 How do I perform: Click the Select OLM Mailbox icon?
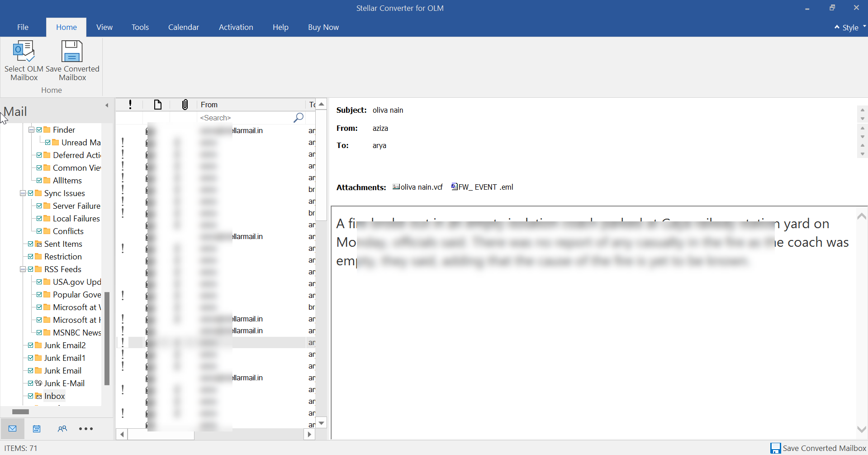pyautogui.click(x=24, y=51)
